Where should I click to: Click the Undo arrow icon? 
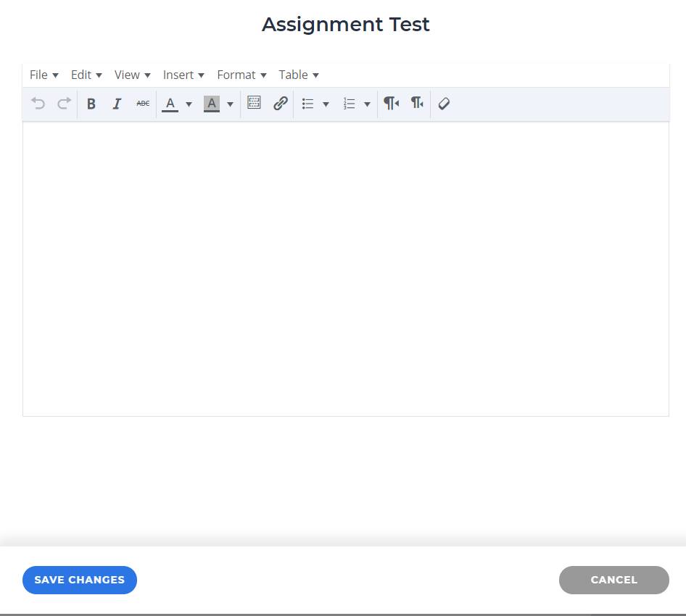[38, 104]
